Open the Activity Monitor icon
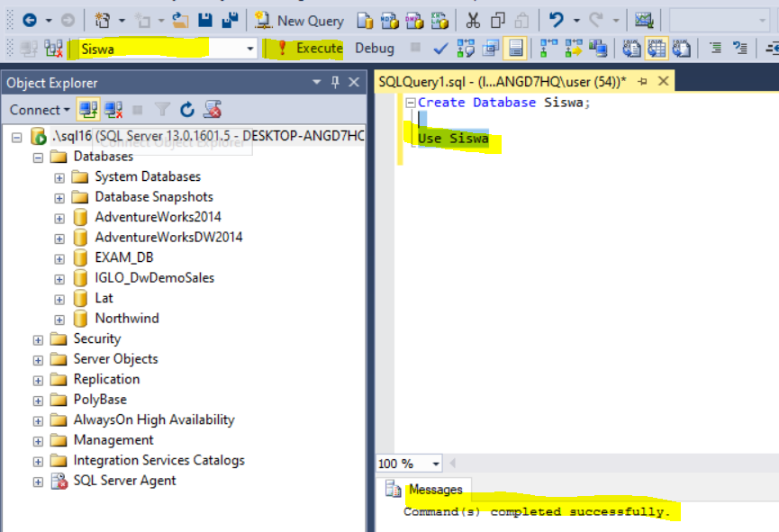 (644, 21)
